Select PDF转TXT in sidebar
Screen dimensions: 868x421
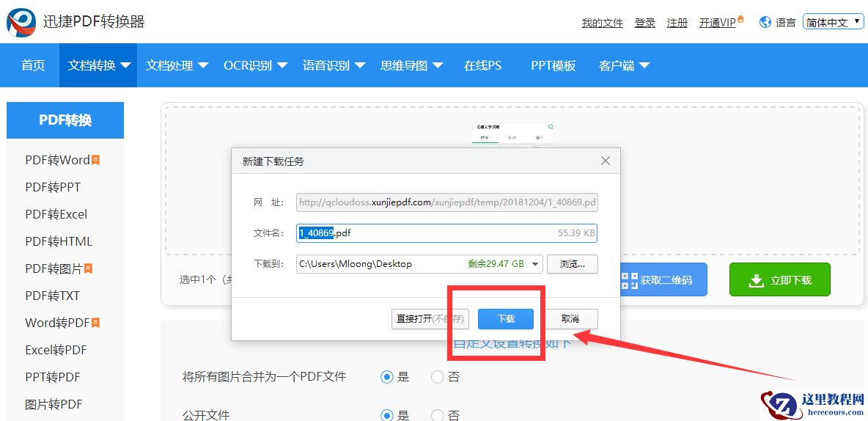[x=52, y=296]
